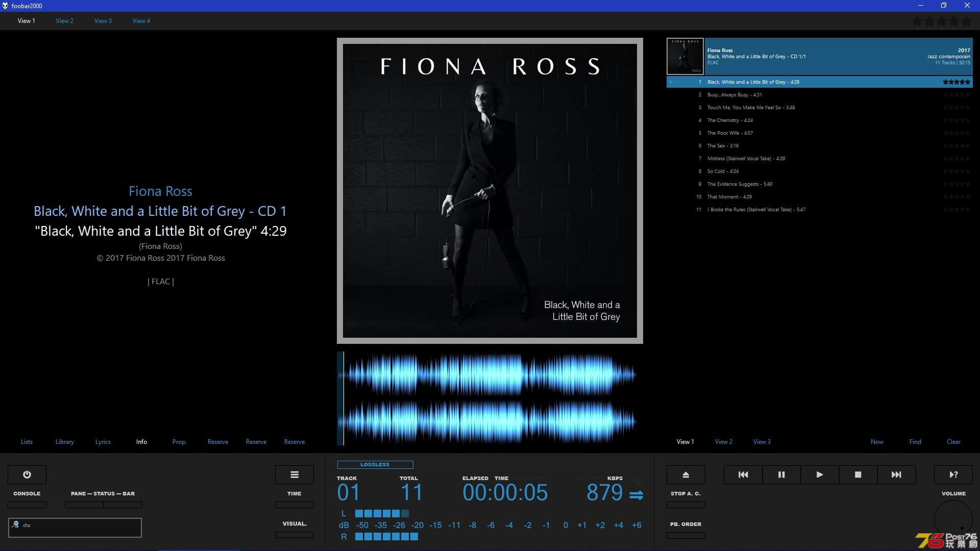The width and height of the screenshot is (980, 551).
Task: Open the Lyrics tab
Action: [x=103, y=442]
